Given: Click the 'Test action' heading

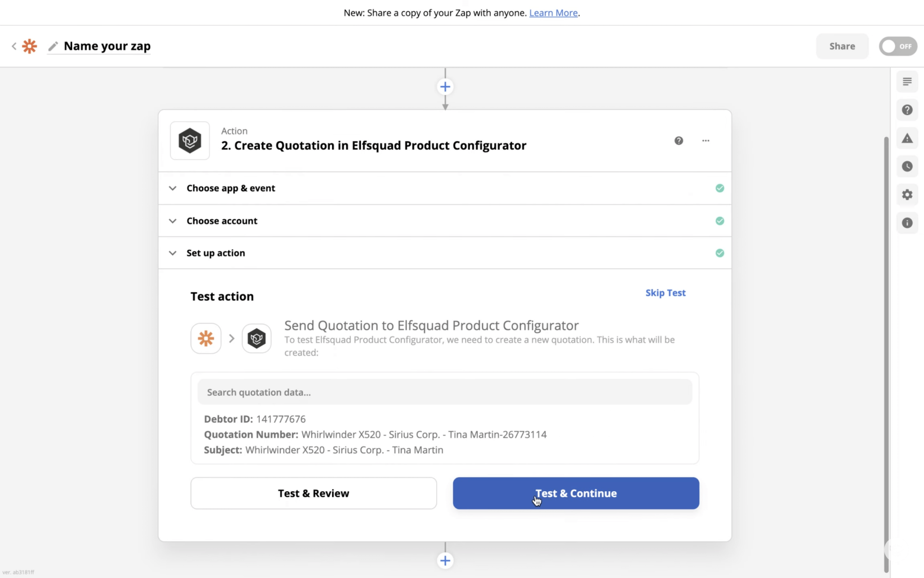Looking at the screenshot, I should point(222,296).
